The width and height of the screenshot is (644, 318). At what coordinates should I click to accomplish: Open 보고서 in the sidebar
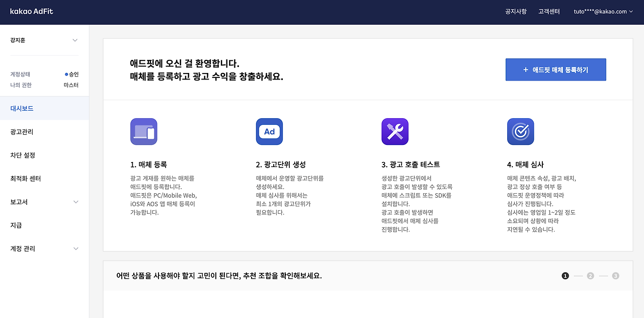pos(44,202)
